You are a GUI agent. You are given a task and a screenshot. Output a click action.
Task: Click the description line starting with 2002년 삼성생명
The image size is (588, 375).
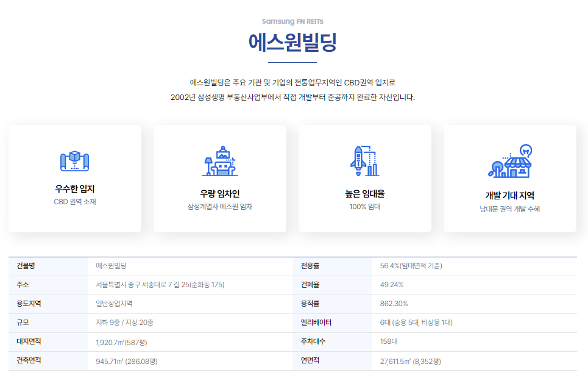[292, 97]
